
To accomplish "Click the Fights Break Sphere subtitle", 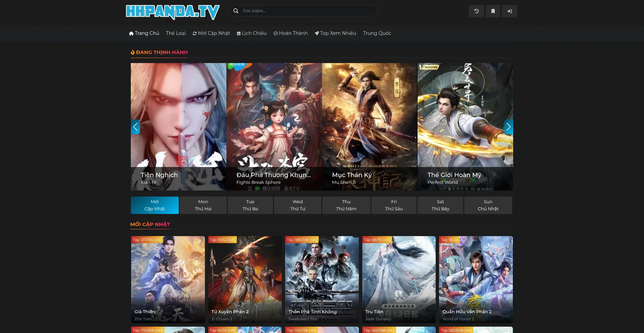I will [259, 182].
